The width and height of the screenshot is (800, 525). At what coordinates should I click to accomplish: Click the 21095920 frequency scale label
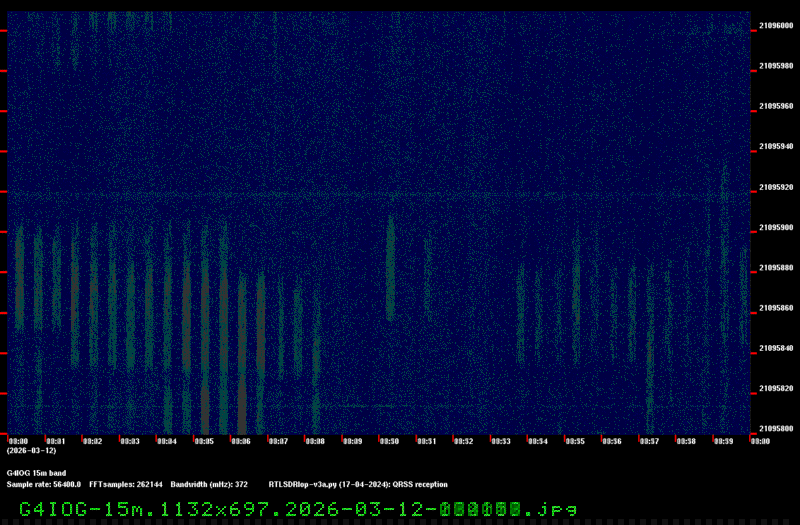[x=776, y=188]
